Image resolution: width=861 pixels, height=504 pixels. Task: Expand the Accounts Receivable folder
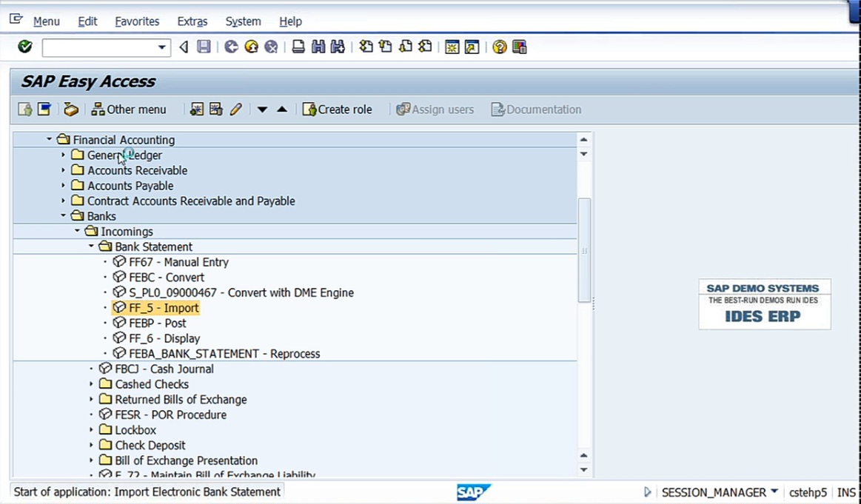coord(63,170)
